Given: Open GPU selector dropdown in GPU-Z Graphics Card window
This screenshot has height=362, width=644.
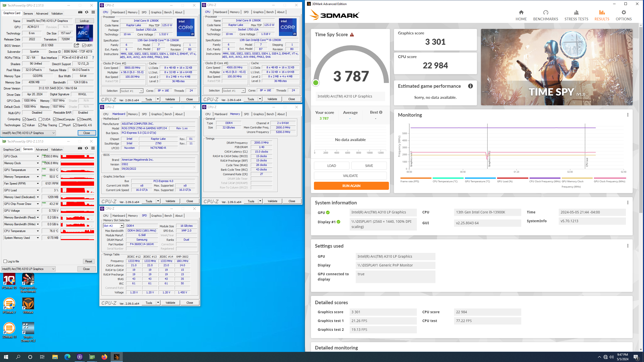Looking at the screenshot, I should [29, 133].
